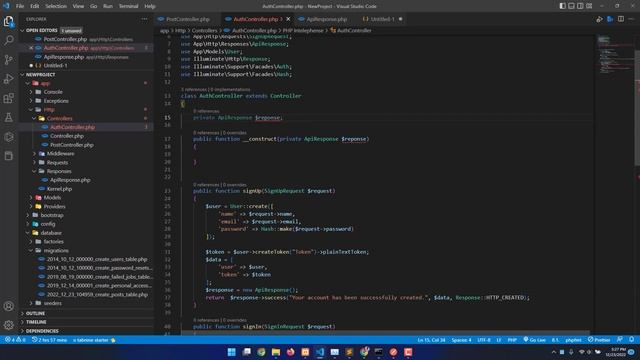This screenshot has height=360, width=640.
Task: Open the Search view in the activity bar
Action: [x=9, y=40]
